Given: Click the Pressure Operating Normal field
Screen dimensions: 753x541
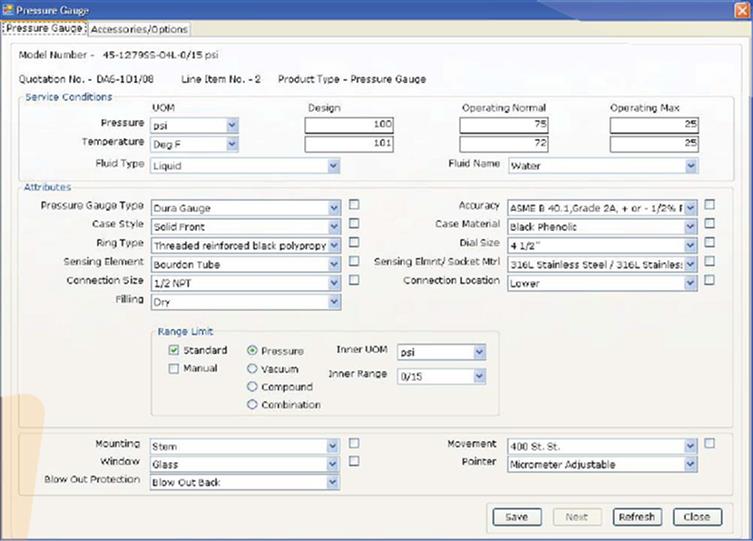Looking at the screenshot, I should point(504,125).
